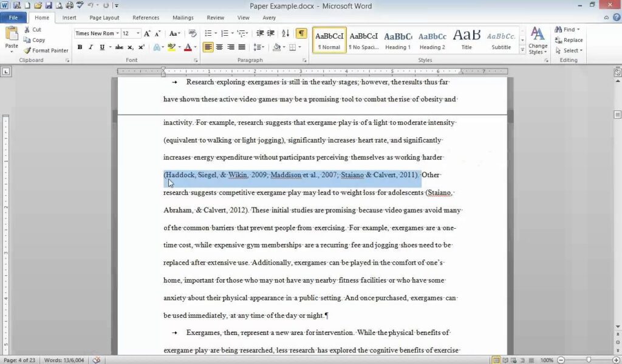Apply the yellow text highlight color
622x364 pixels.
pyautogui.click(x=171, y=47)
